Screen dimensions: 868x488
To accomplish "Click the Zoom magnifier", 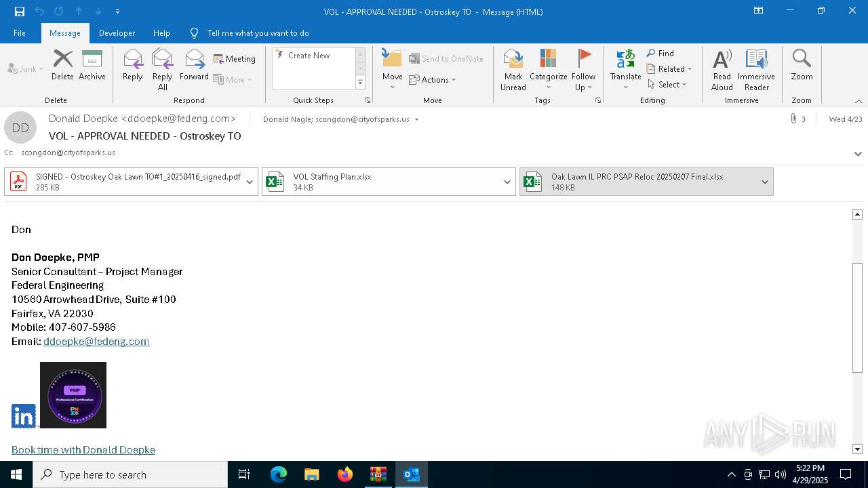I will tap(802, 66).
